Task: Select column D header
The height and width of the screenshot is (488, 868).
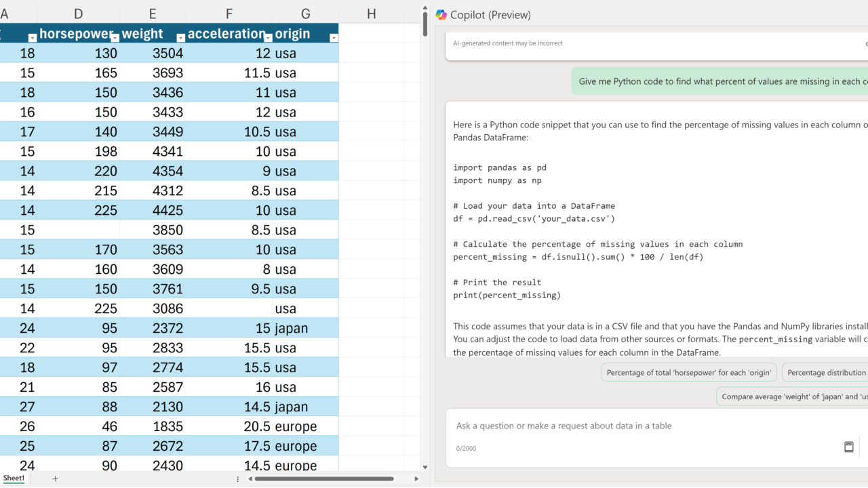Action: 79,14
